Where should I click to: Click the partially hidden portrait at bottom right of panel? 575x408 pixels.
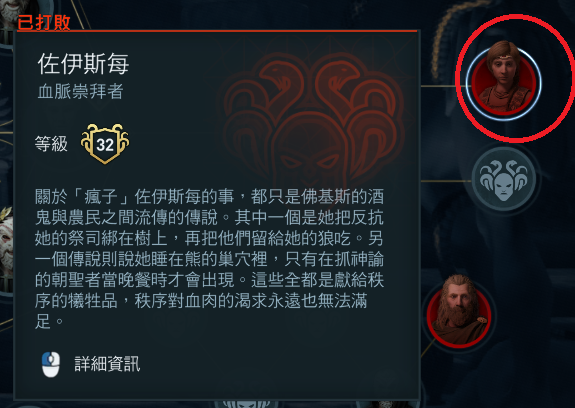tap(389, 404)
